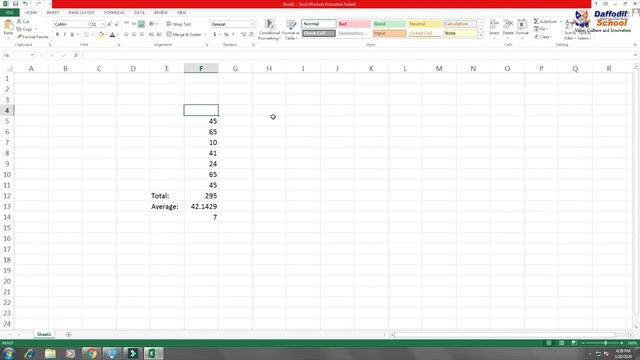Toggle bold formatting

[x=58, y=35]
